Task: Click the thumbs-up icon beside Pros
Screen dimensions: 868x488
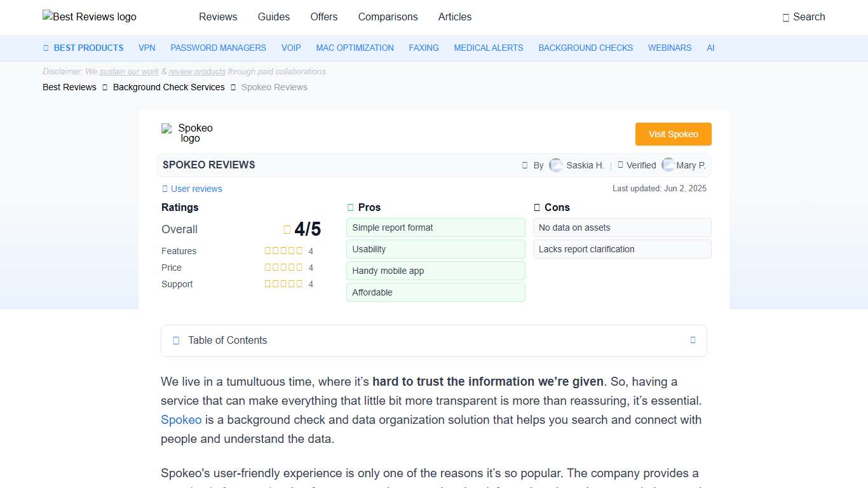Action: tap(350, 207)
